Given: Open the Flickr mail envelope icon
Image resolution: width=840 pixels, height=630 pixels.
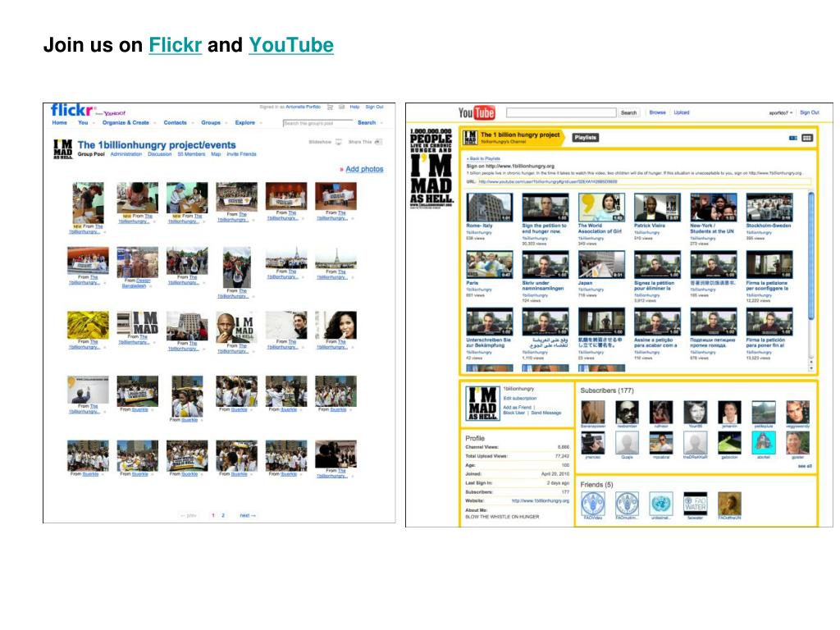Looking at the screenshot, I should pos(342,107).
